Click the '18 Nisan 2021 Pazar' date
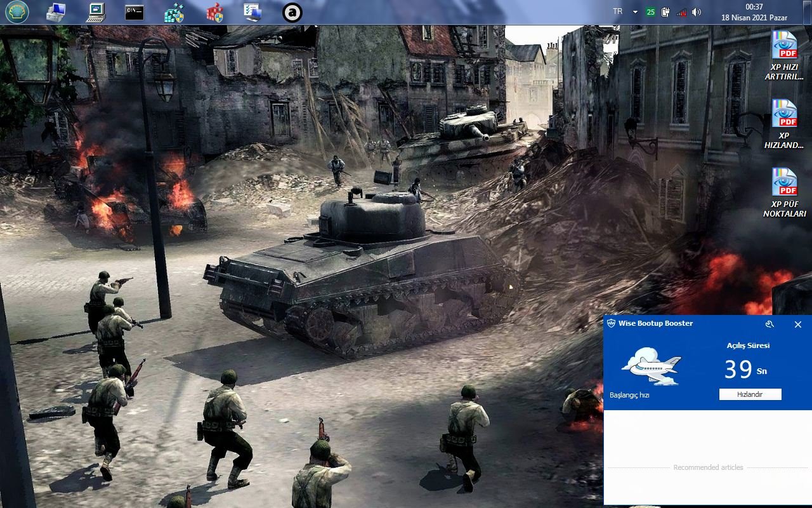The height and width of the screenshot is (508, 812). pyautogui.click(x=755, y=17)
